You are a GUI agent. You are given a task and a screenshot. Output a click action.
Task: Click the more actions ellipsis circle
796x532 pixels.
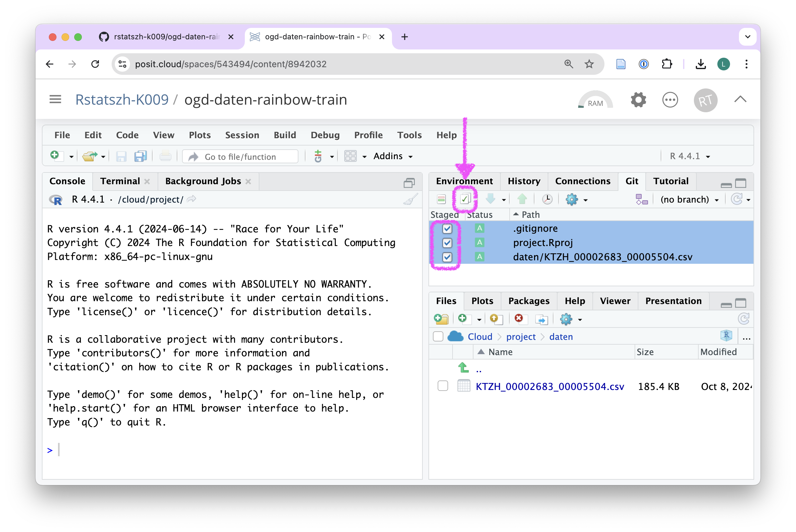(670, 100)
